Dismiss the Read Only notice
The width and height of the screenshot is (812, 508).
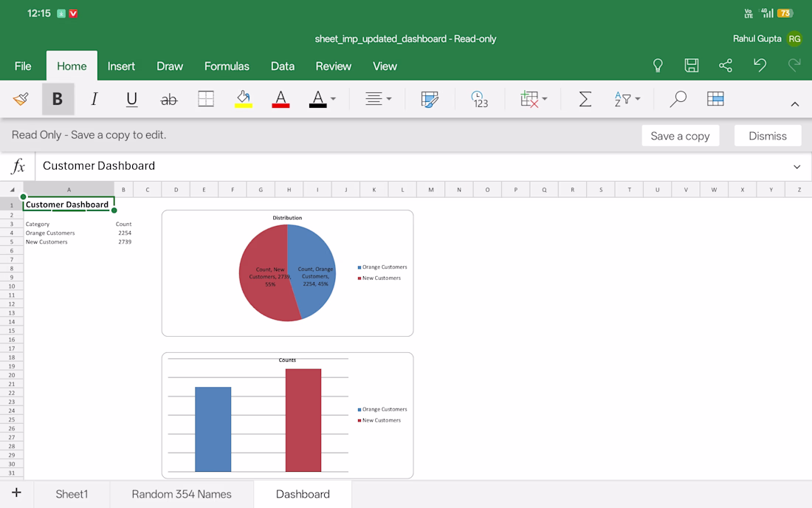(x=768, y=136)
